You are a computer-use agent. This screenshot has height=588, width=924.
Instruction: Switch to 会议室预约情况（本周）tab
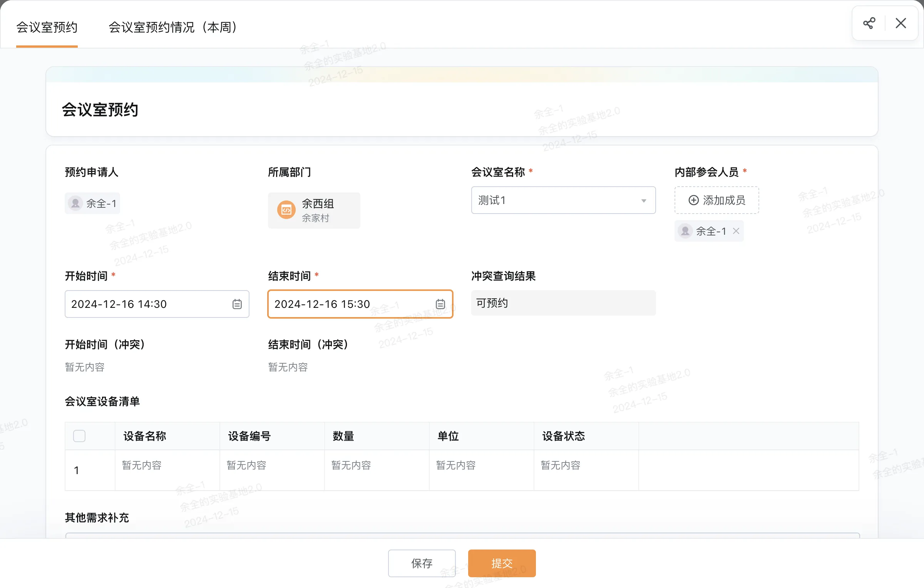coord(172,27)
